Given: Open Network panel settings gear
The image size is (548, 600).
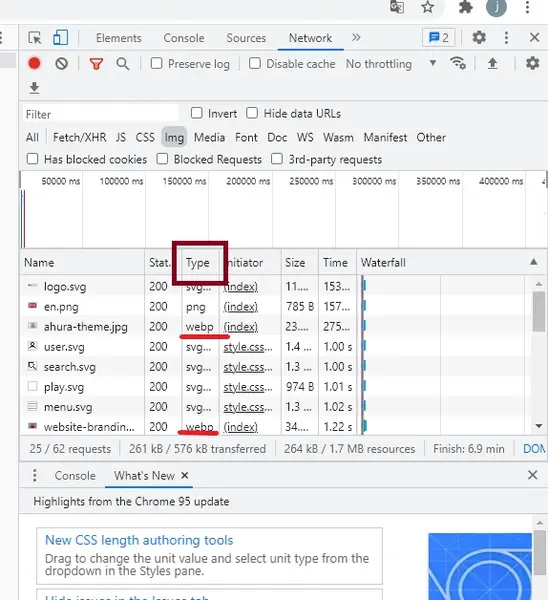Looking at the screenshot, I should pos(532,63).
